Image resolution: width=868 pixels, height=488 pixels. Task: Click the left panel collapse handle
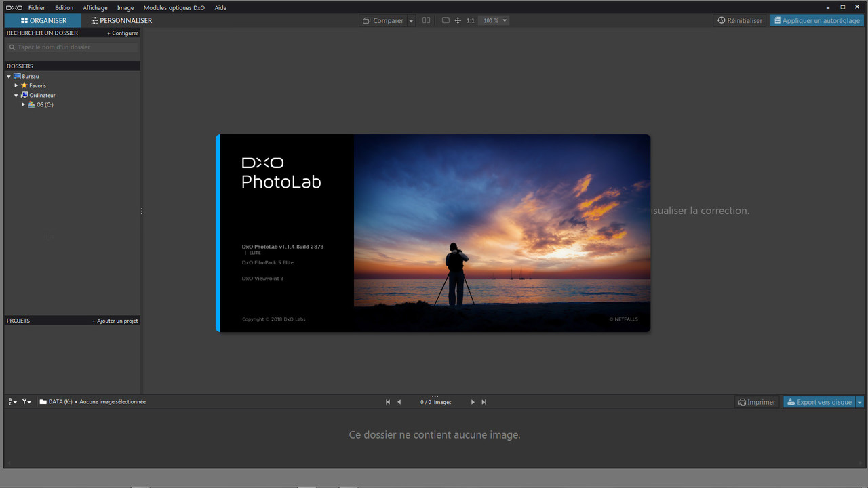[141, 211]
